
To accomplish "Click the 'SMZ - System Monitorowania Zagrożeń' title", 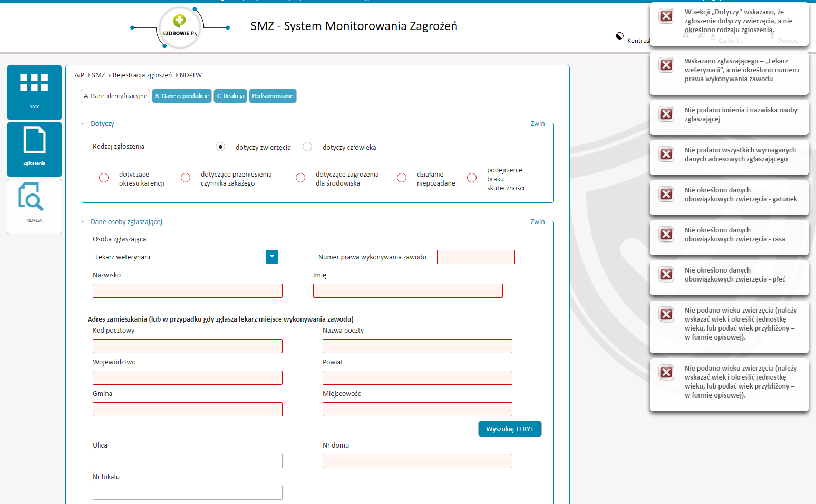I will tap(354, 26).
